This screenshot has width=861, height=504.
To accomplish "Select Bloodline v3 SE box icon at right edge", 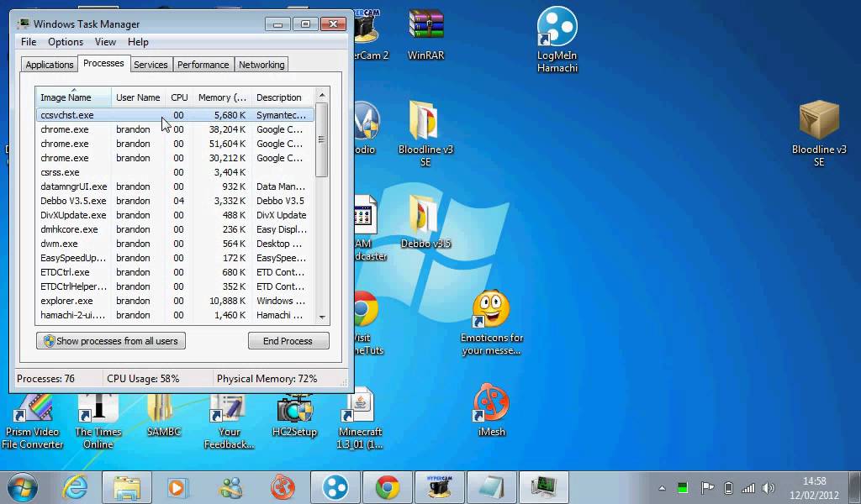I will (819, 134).
